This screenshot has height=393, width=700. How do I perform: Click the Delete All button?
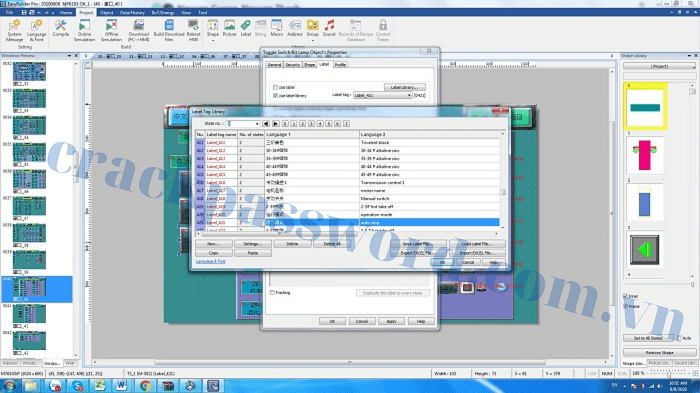click(x=332, y=244)
